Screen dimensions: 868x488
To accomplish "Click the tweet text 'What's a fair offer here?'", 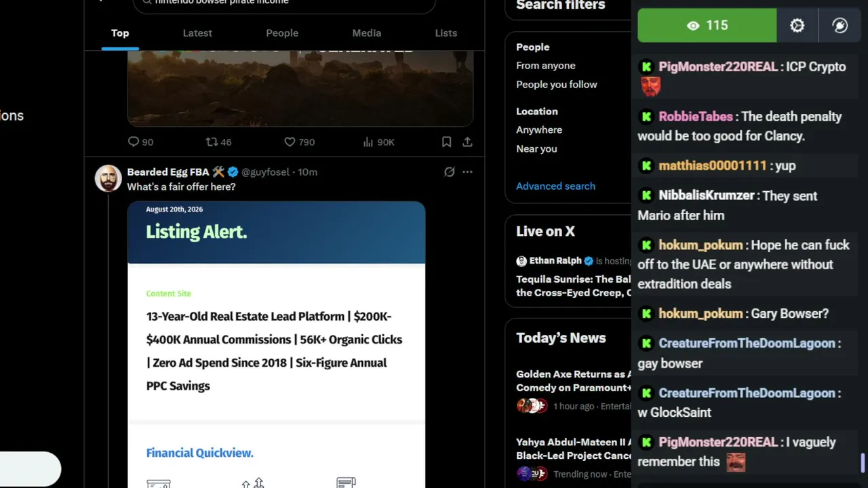I will point(182,187).
